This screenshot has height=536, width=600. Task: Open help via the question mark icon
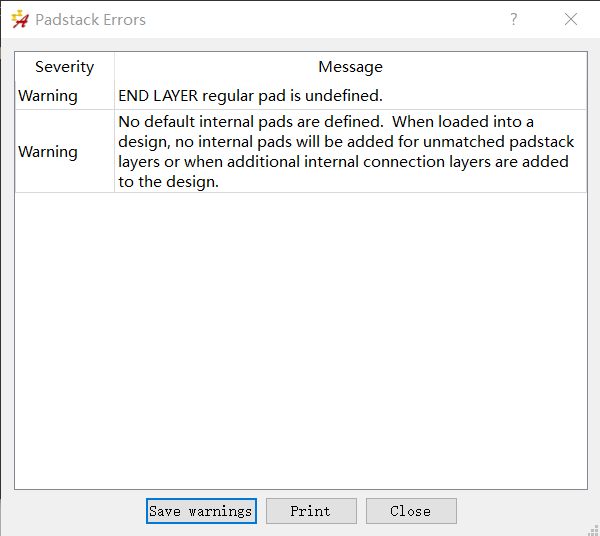tap(514, 19)
